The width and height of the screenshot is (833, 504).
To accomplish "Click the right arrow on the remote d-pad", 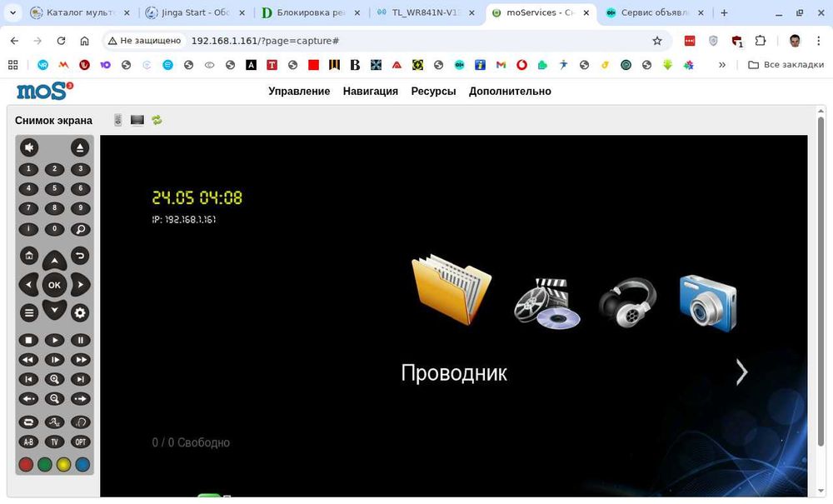I will pos(80,285).
